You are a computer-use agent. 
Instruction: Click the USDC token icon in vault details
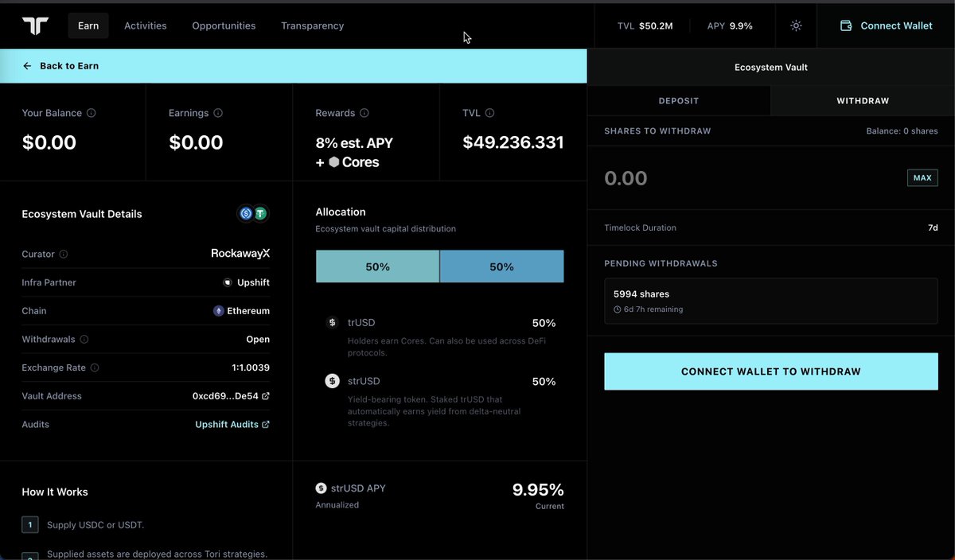tap(246, 213)
